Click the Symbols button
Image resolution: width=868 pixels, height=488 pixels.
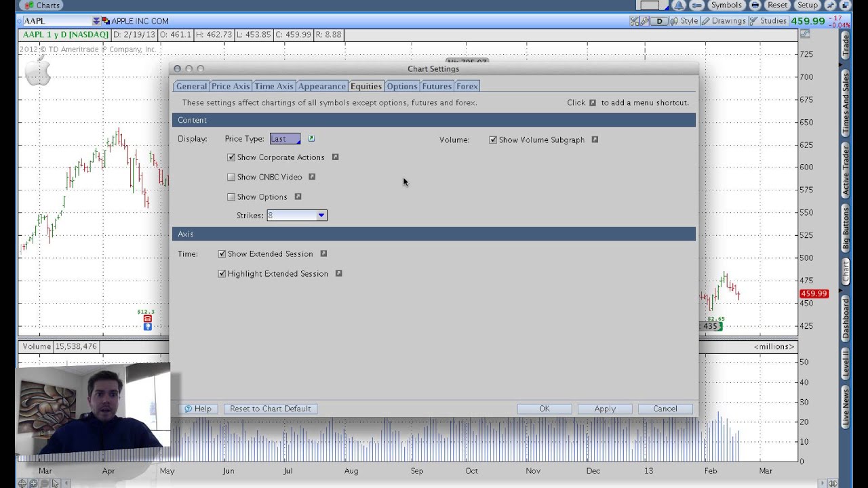726,5
